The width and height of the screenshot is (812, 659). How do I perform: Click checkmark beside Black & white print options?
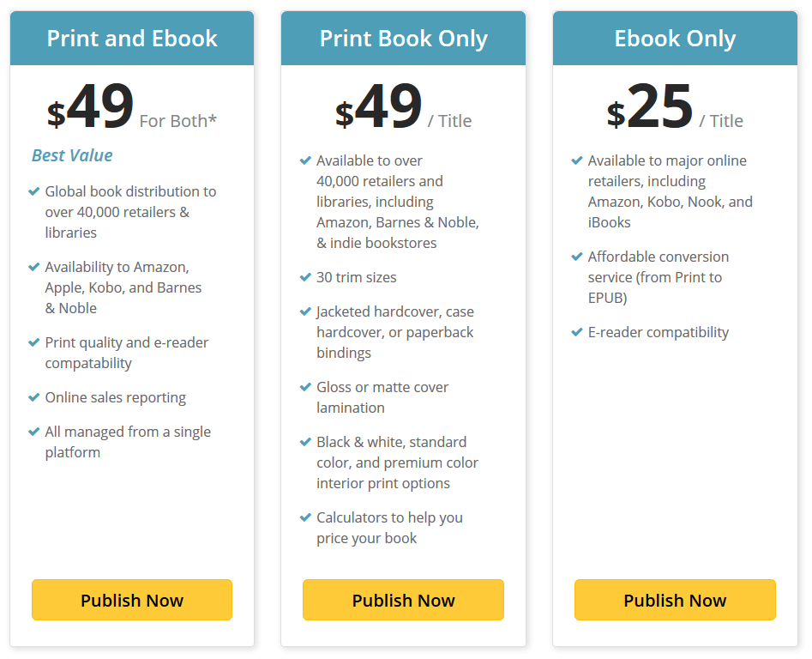(x=305, y=442)
